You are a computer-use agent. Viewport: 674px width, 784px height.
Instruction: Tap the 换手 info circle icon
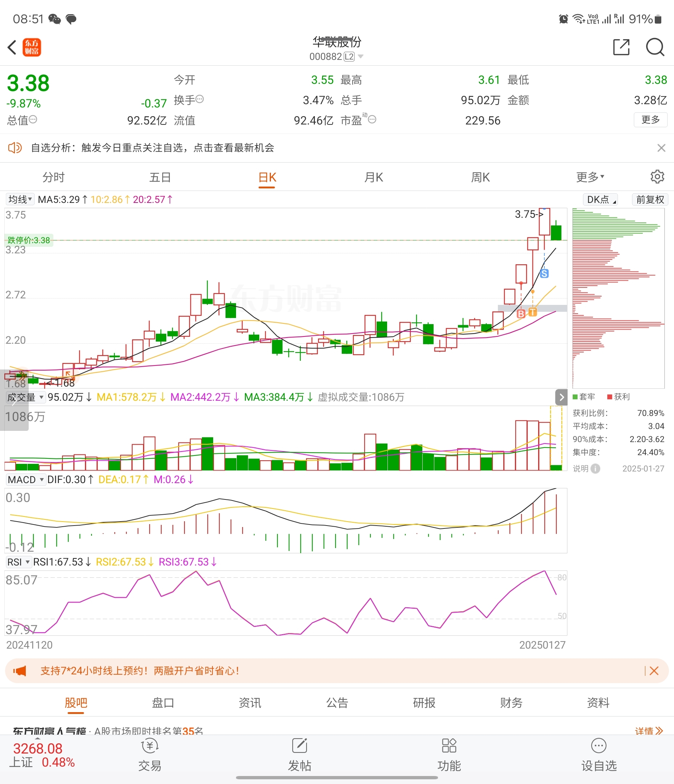pyautogui.click(x=200, y=99)
